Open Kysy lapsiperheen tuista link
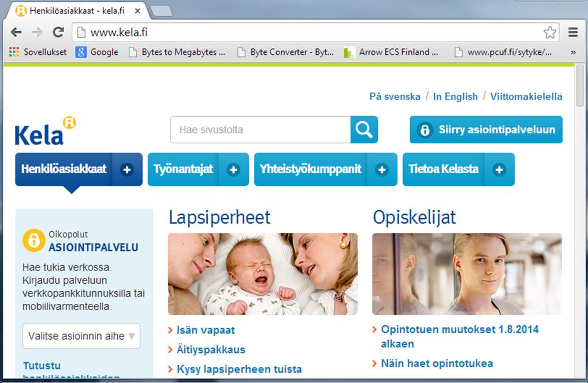The width and height of the screenshot is (588, 383). click(239, 369)
